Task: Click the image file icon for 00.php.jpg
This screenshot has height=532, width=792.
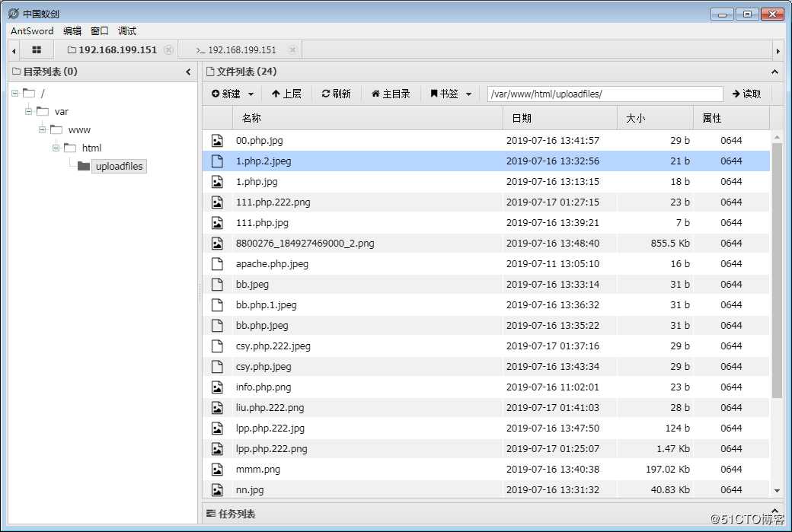Action: pyautogui.click(x=217, y=140)
